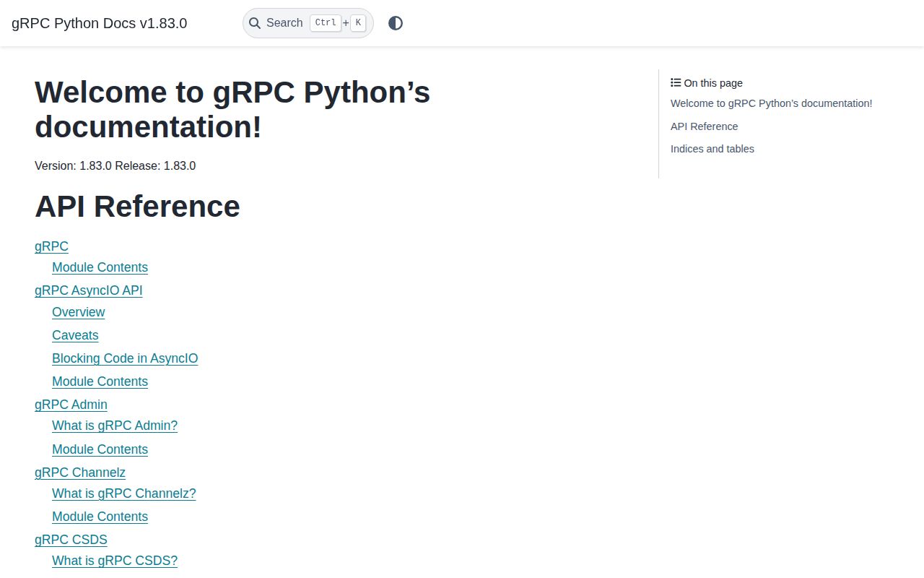Screen dimensions: 924x578
Task: Click the Ctrl key hint in search
Action: 326,23
